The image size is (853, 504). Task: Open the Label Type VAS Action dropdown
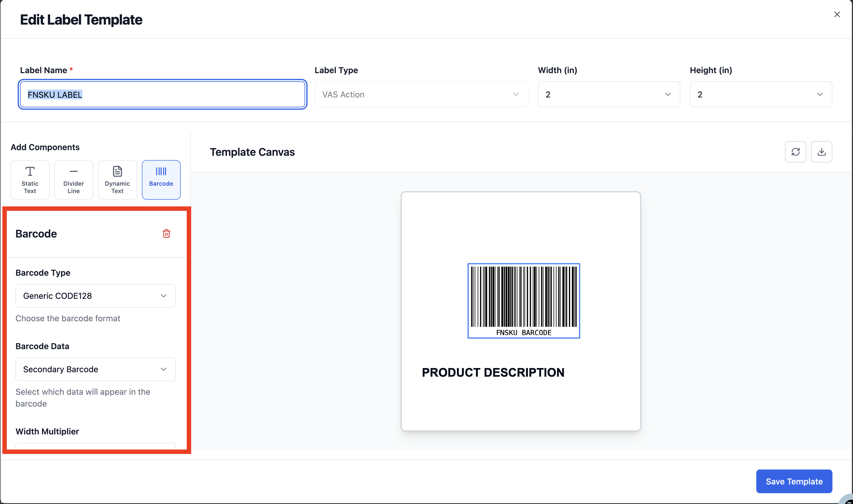click(421, 94)
